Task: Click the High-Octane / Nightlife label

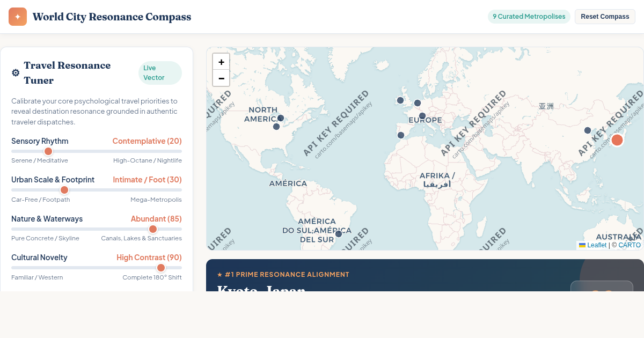Action: tap(148, 160)
